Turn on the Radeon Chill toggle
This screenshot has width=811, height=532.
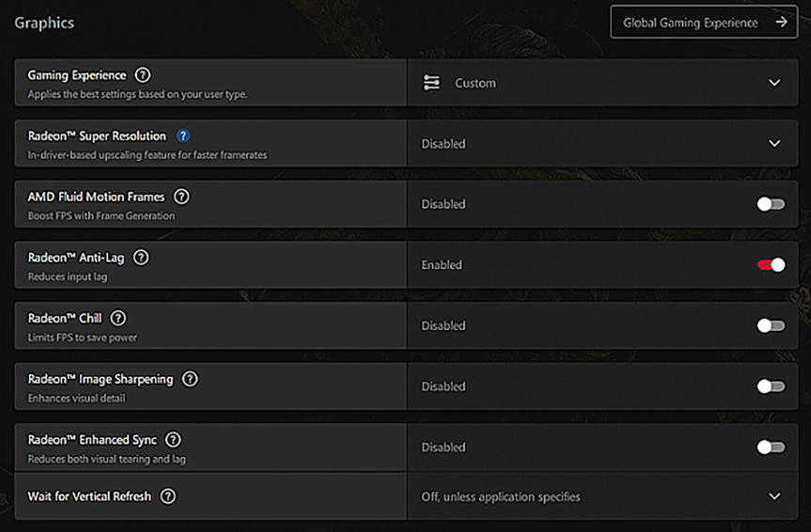click(771, 325)
